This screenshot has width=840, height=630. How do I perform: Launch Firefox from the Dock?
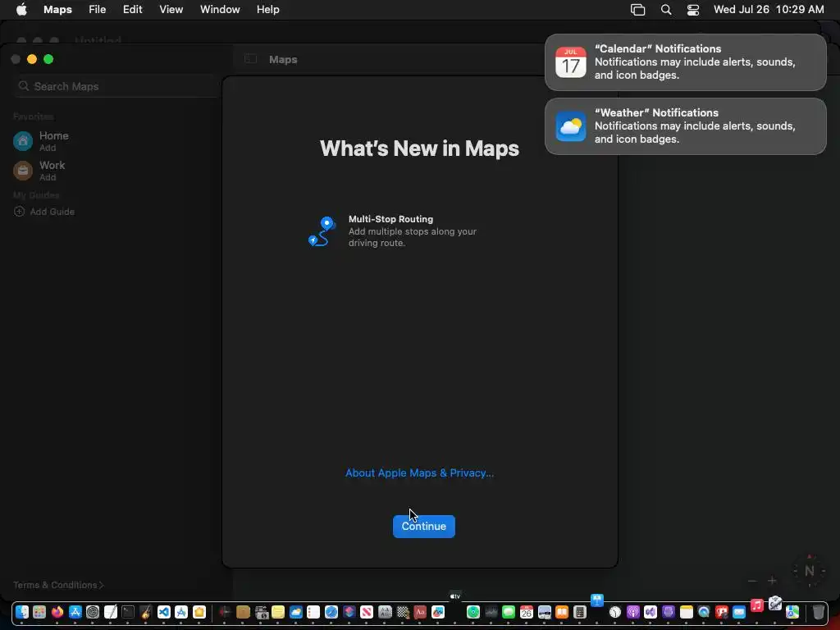click(x=57, y=612)
